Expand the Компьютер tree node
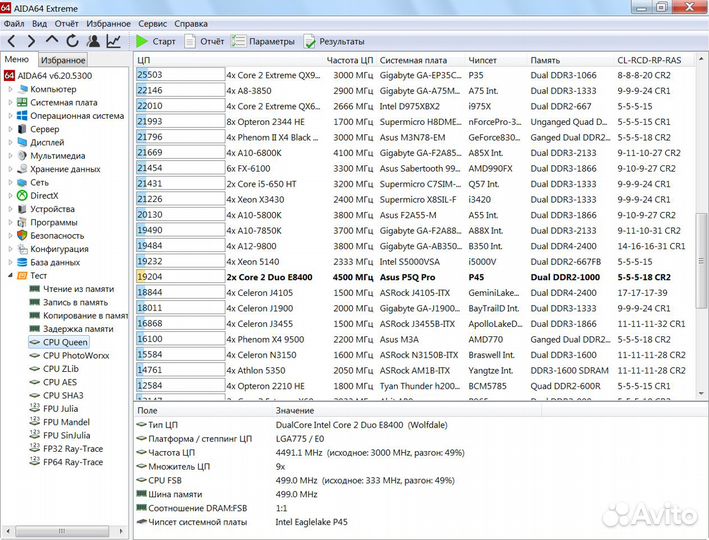Viewport: 709px width, 540px height. pos(10,89)
